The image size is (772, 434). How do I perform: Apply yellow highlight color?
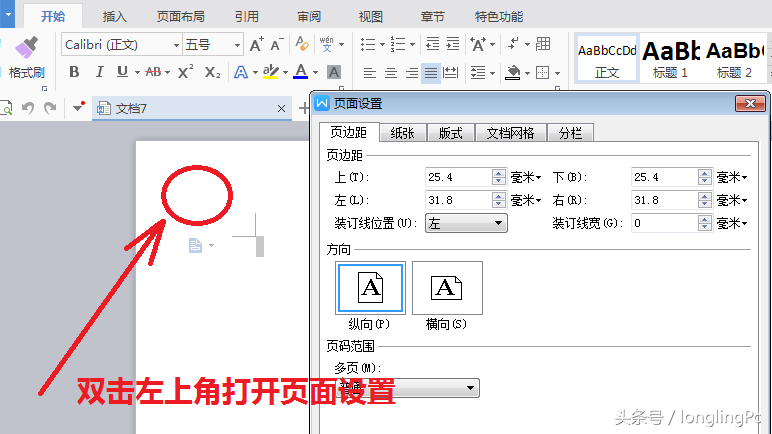point(270,72)
